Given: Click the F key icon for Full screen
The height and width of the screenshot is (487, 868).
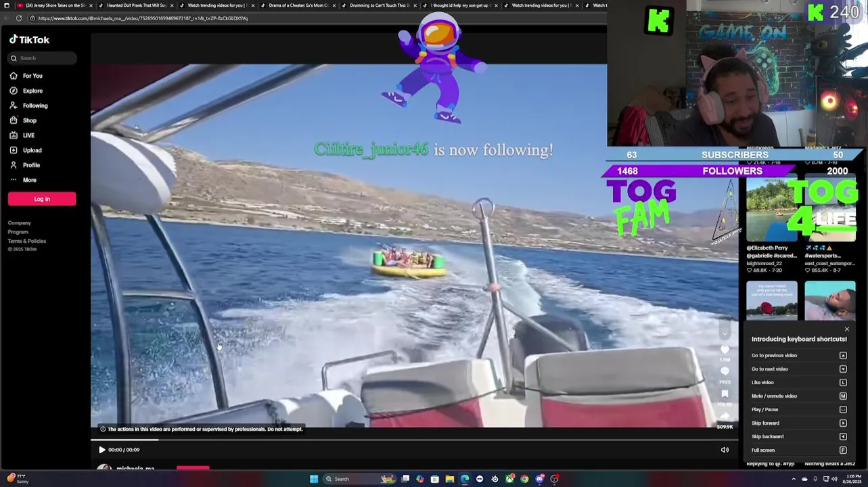Looking at the screenshot, I should point(843,450).
